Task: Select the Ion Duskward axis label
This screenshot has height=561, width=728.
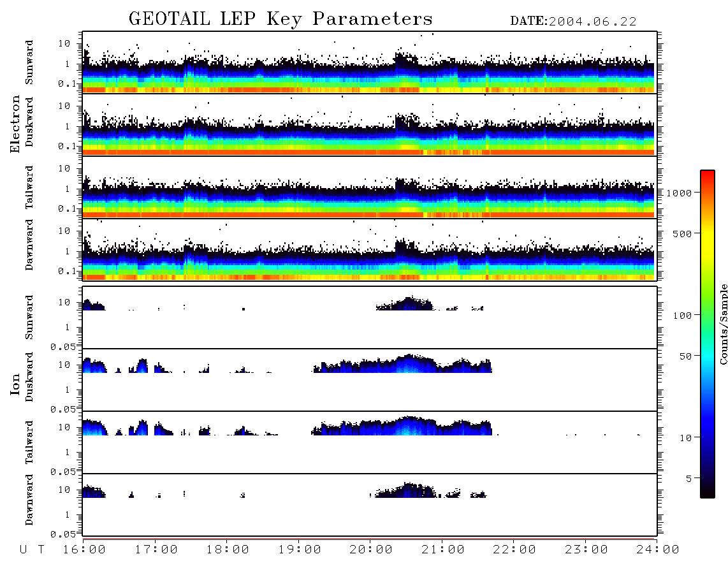Action: (x=29, y=377)
